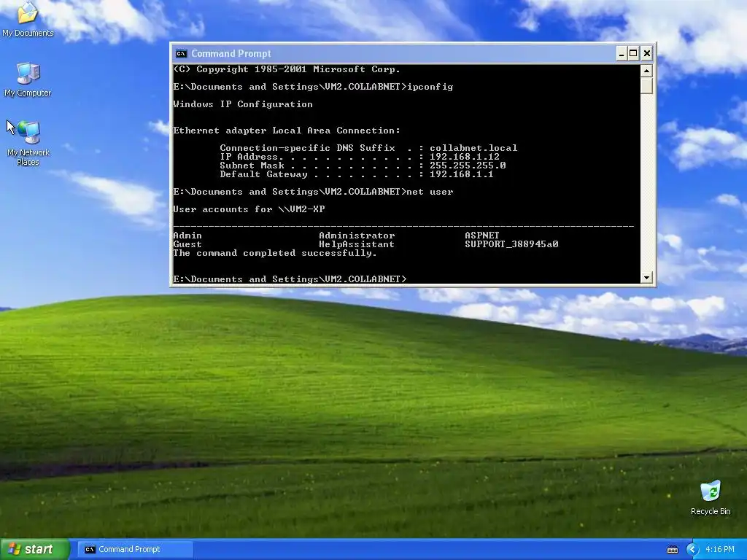
Task: Click the IP address 192.168.1.12
Action: (x=465, y=157)
